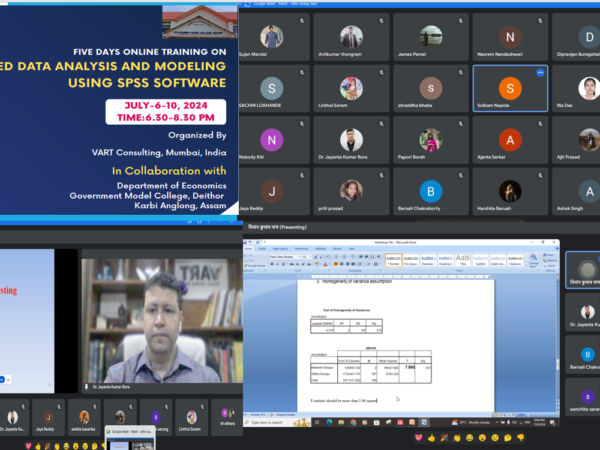Open Microsoft Edge on the shared taskbar
This screenshot has width=600, height=450.
point(329,422)
